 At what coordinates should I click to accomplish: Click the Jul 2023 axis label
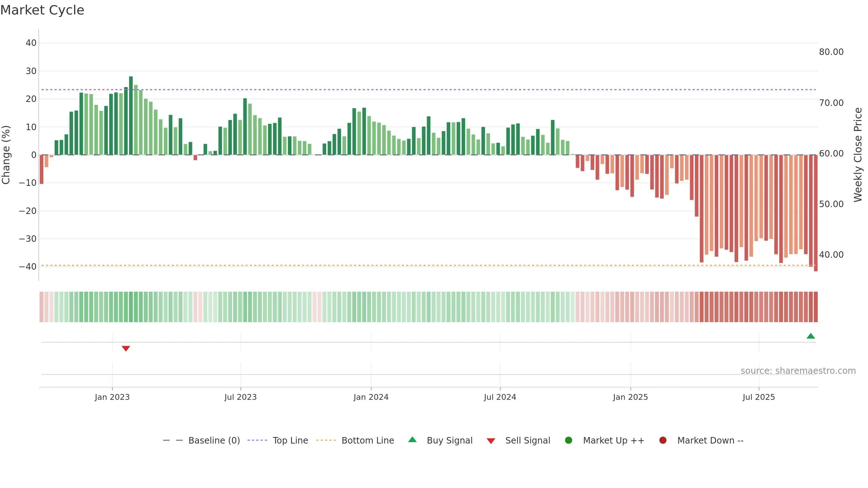point(241,397)
